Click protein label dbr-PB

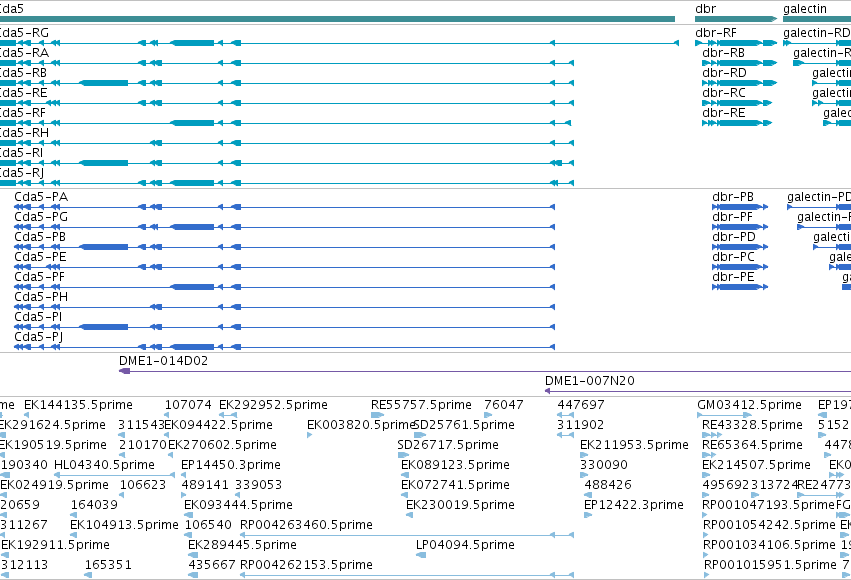[733, 196]
